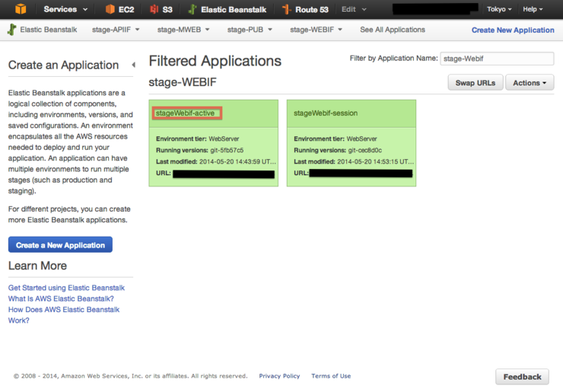
Task: Open the Services dropdown menu
Action: coord(65,9)
